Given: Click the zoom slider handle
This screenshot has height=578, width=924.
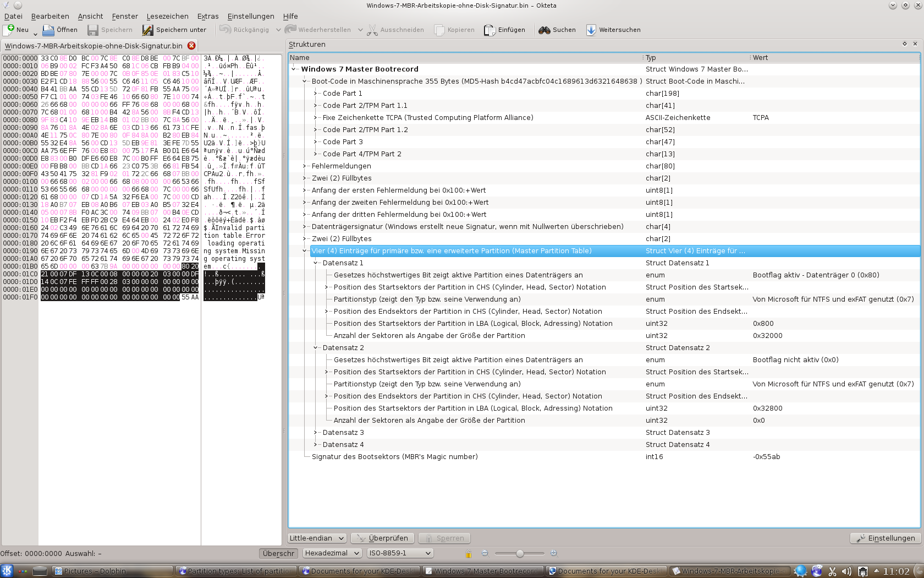Looking at the screenshot, I should pyautogui.click(x=520, y=553).
